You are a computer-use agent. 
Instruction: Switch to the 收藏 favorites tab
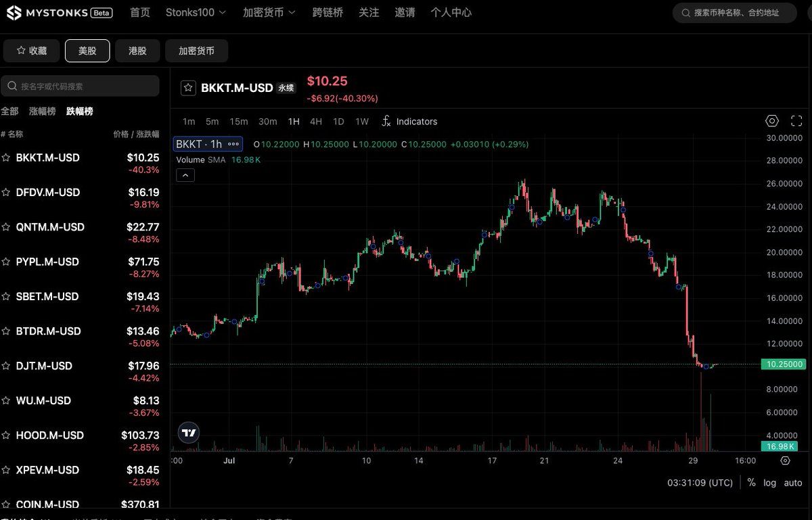click(x=31, y=51)
